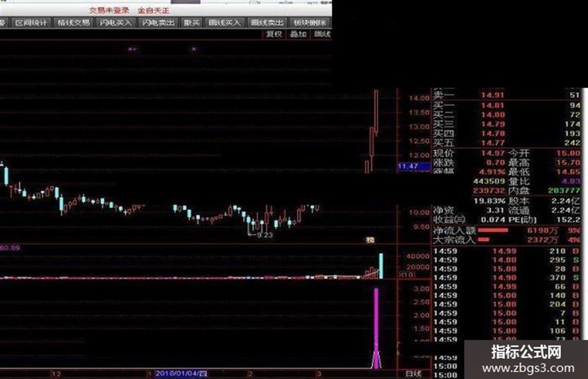This screenshot has height=379, width=588.
Task: Click the 日线 period label
Action: click(x=414, y=374)
